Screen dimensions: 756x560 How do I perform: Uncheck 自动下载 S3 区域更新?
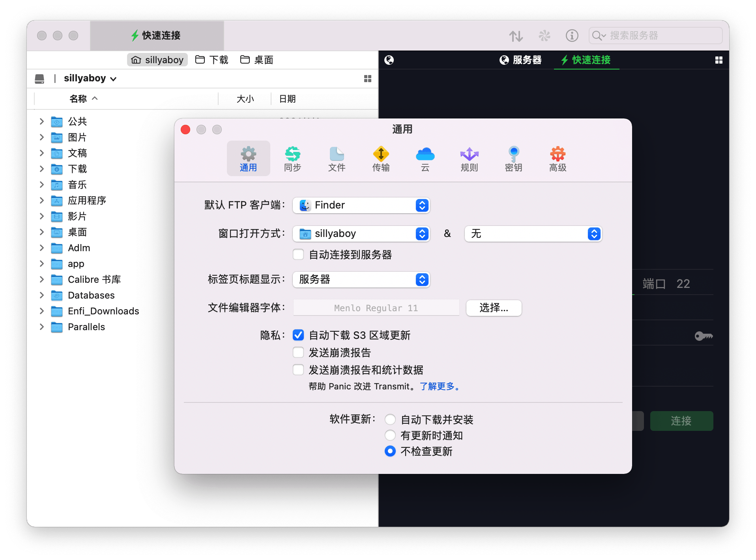pyautogui.click(x=298, y=335)
